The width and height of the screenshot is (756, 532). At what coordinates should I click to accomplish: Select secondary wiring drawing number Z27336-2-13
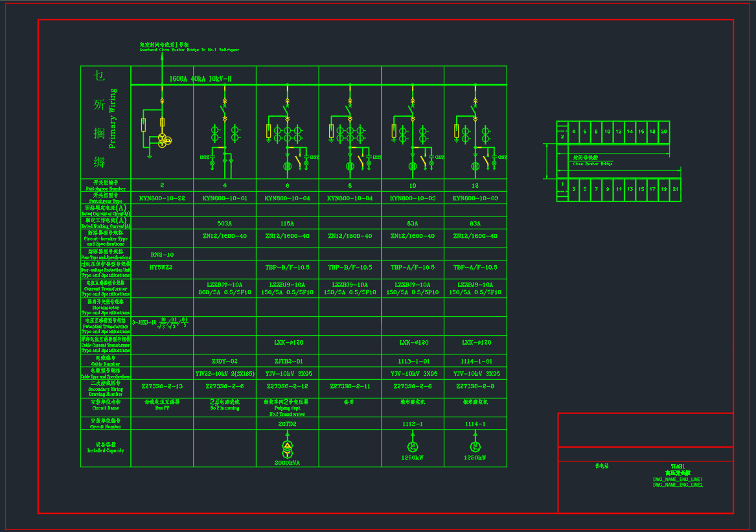162,387
